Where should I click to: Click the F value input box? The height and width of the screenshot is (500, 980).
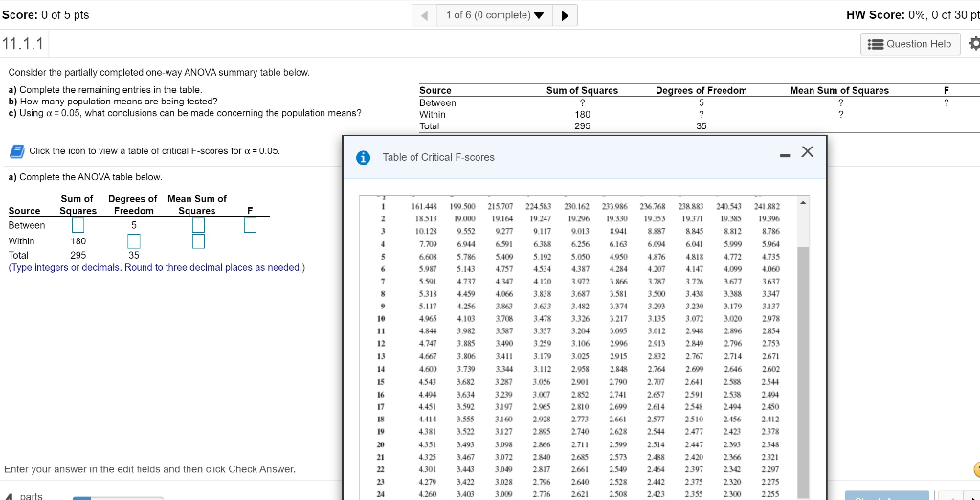pos(249,226)
